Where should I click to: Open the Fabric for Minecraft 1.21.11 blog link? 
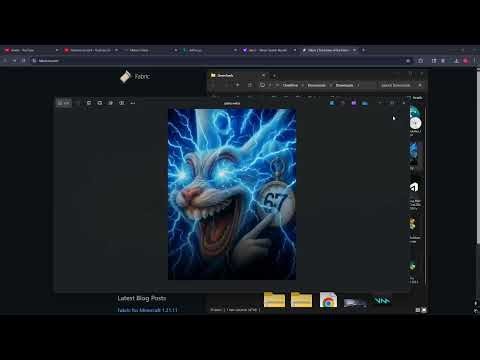tap(147, 310)
